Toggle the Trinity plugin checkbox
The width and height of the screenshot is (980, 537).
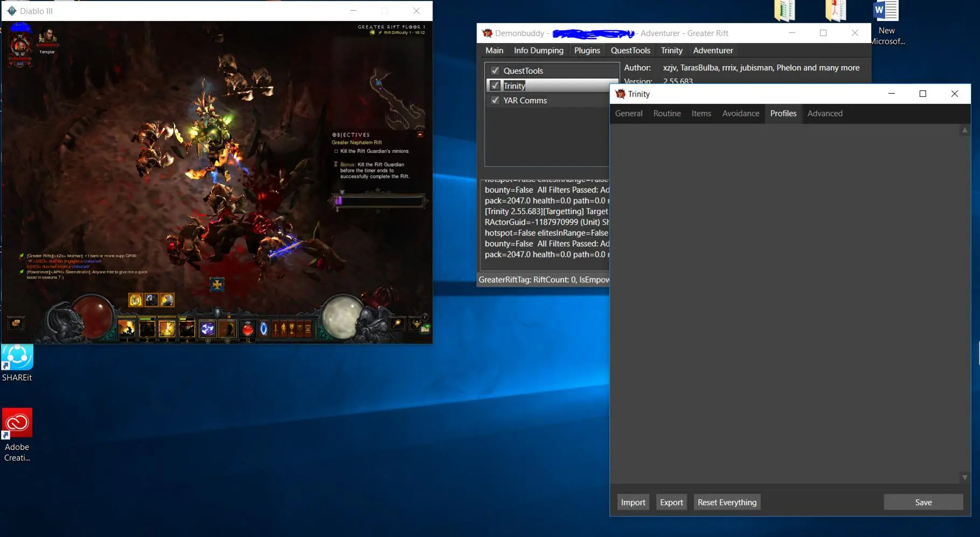click(x=495, y=86)
